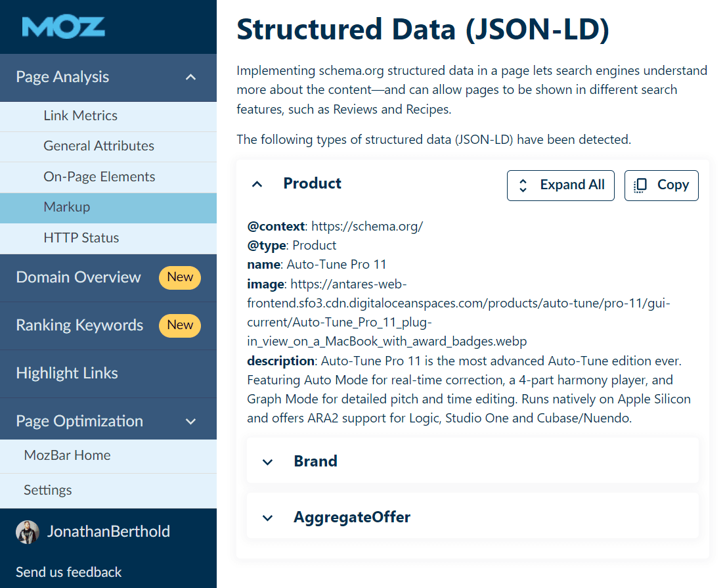Select General Attributes menu item
Screen dimensions: 725x588
coord(99,146)
